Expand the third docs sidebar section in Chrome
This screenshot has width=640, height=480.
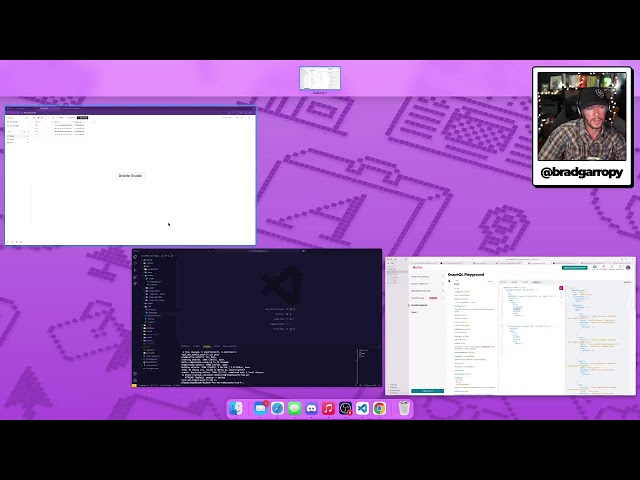point(427,291)
